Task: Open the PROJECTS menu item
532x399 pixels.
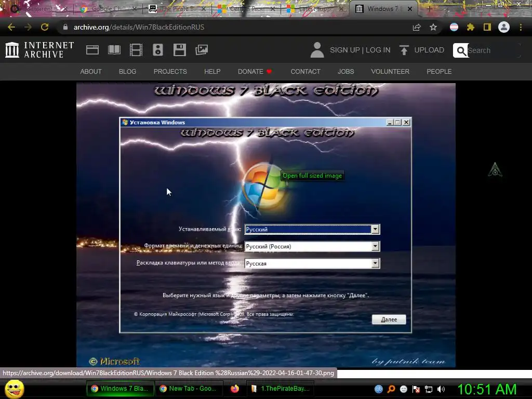Action: [170, 72]
